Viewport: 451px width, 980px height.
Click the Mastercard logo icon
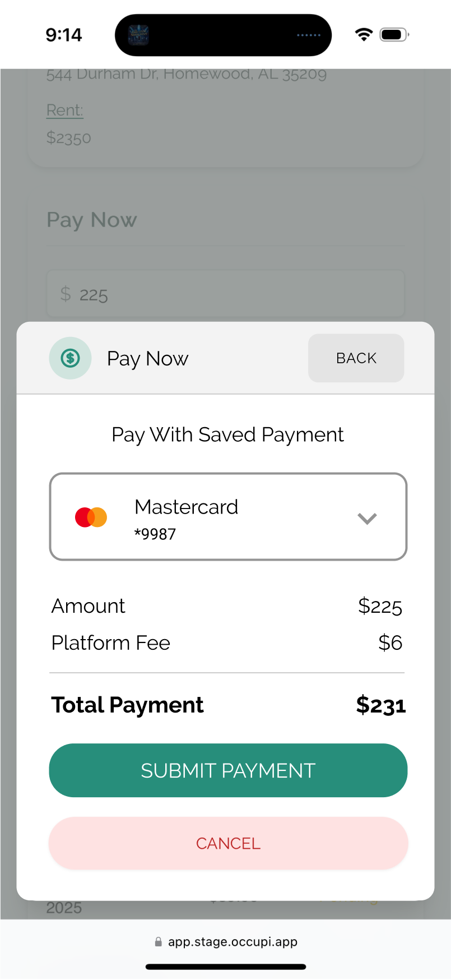tap(91, 517)
